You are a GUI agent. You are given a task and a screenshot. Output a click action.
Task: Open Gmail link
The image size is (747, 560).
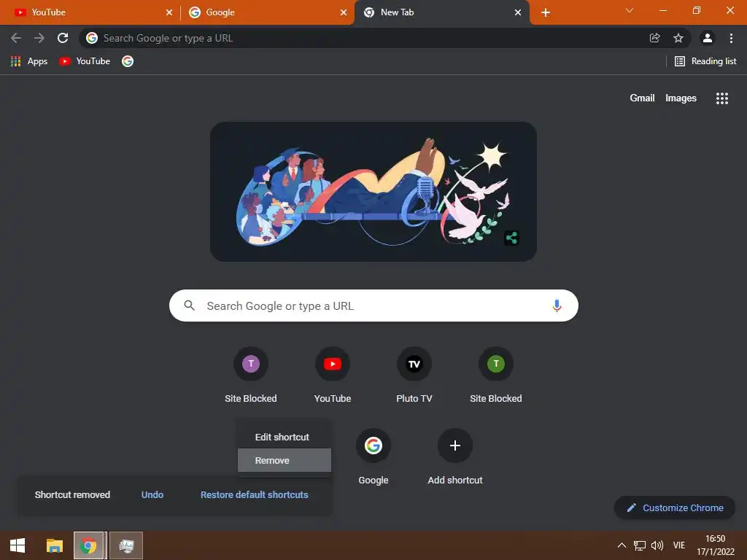coord(642,98)
